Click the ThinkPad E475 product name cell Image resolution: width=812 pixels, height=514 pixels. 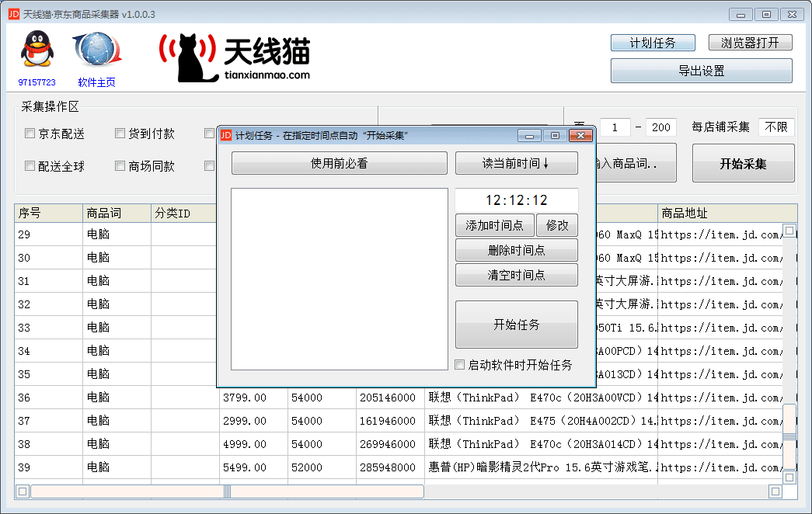point(541,421)
